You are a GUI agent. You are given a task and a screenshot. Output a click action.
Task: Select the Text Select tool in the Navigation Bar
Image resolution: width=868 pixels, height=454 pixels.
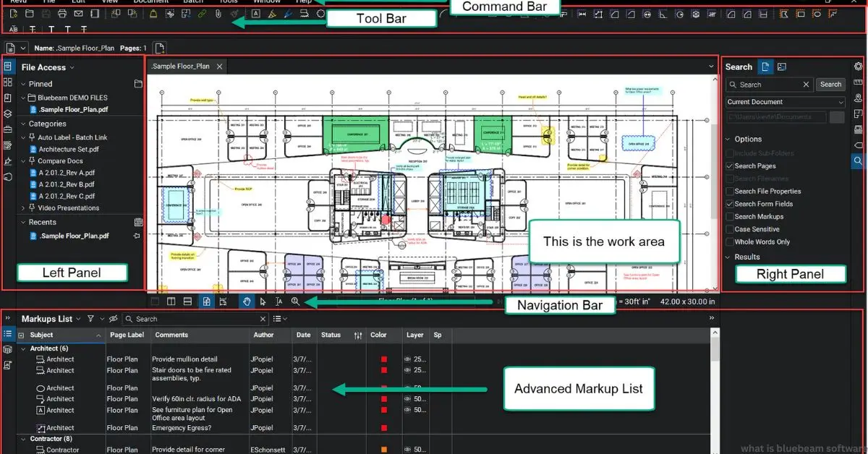coord(279,301)
